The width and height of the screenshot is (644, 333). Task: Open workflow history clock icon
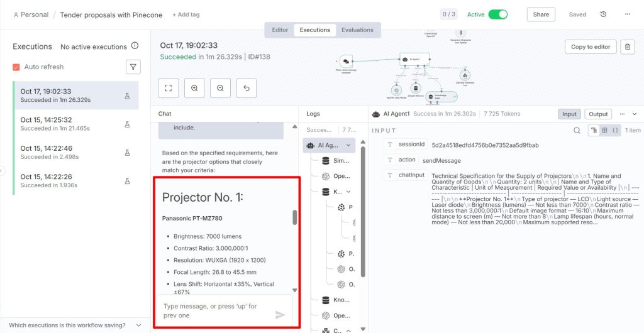pos(604,14)
